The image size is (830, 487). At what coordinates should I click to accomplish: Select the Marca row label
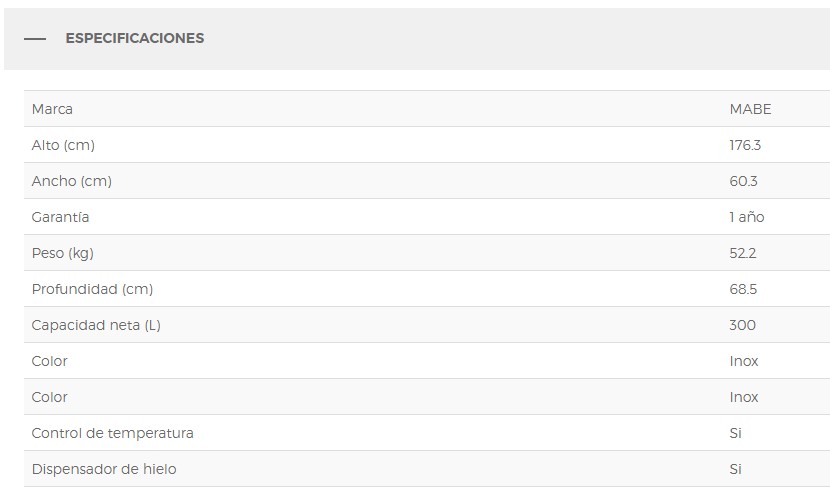coord(52,109)
